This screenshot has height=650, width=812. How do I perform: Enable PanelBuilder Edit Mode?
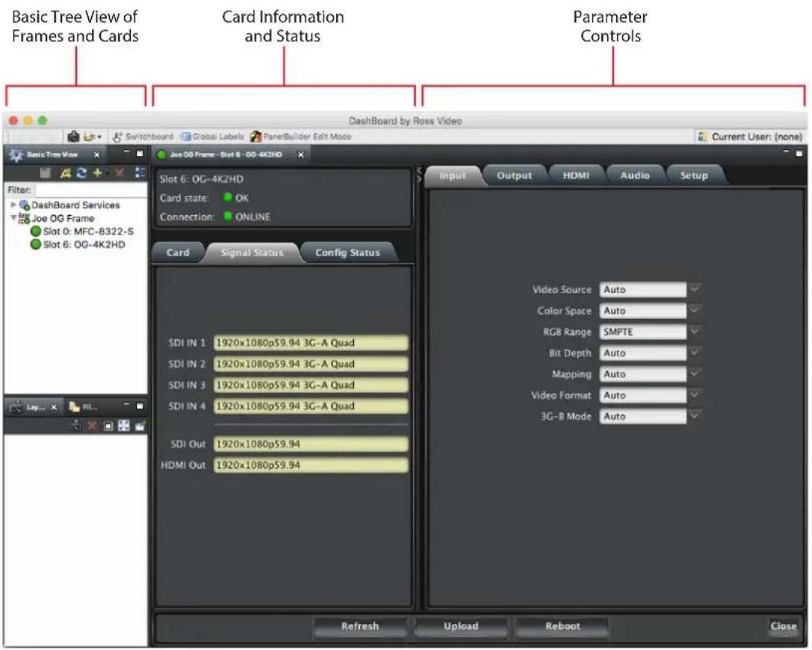[x=300, y=137]
